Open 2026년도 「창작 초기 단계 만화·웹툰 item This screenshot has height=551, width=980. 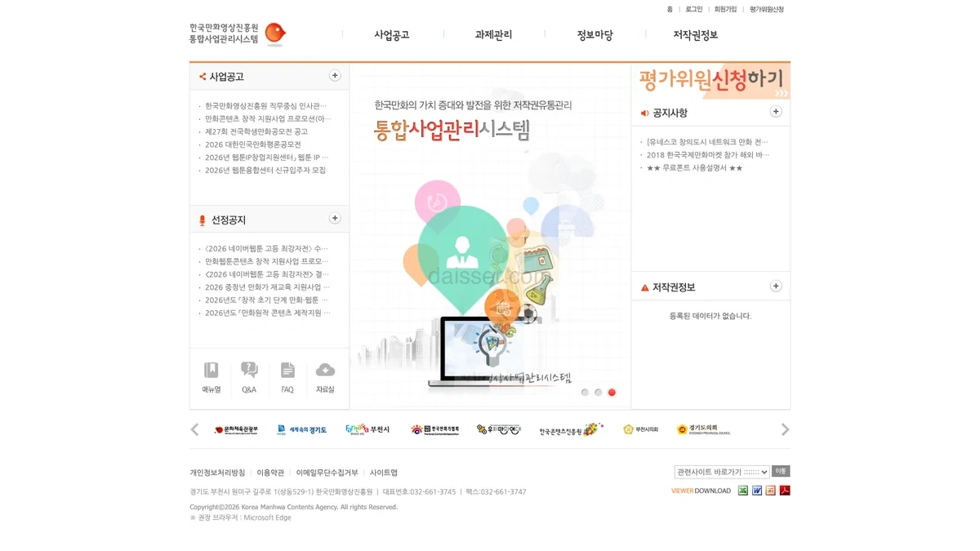(266, 300)
